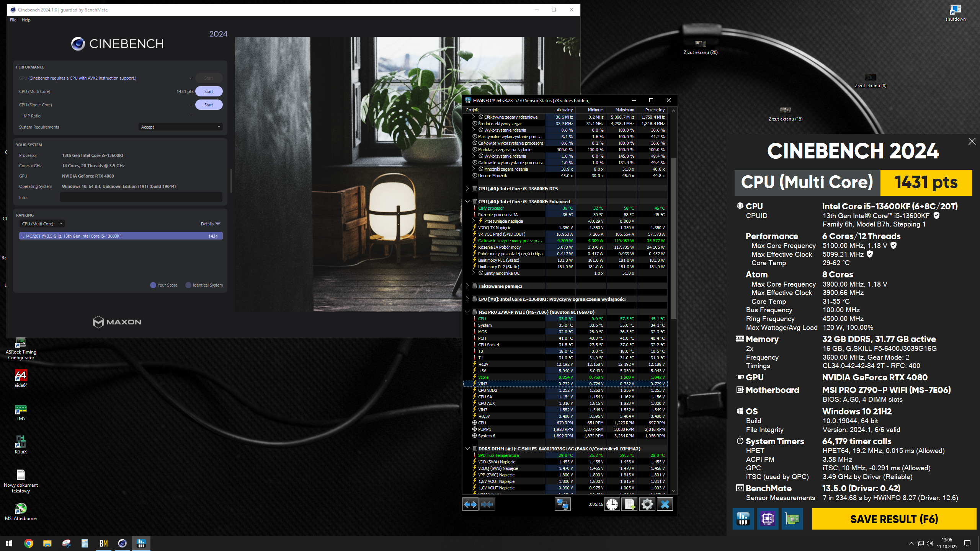Open the Help menu in Cinebench
980x551 pixels.
pyautogui.click(x=26, y=20)
